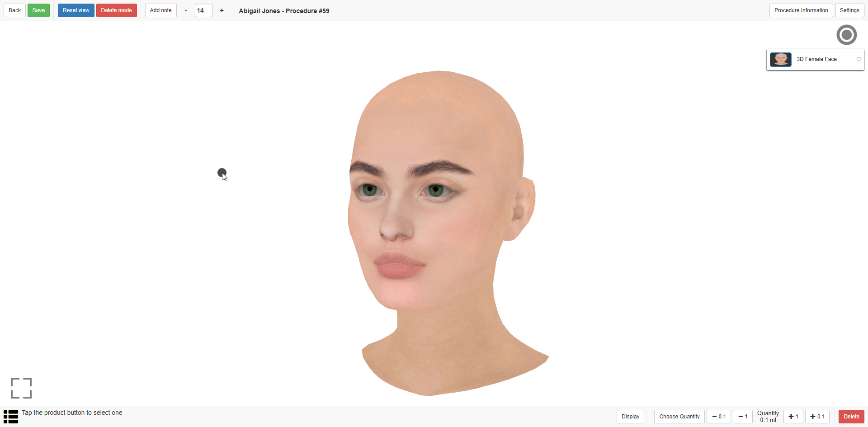Decrease quantity by 1

[x=742, y=417]
